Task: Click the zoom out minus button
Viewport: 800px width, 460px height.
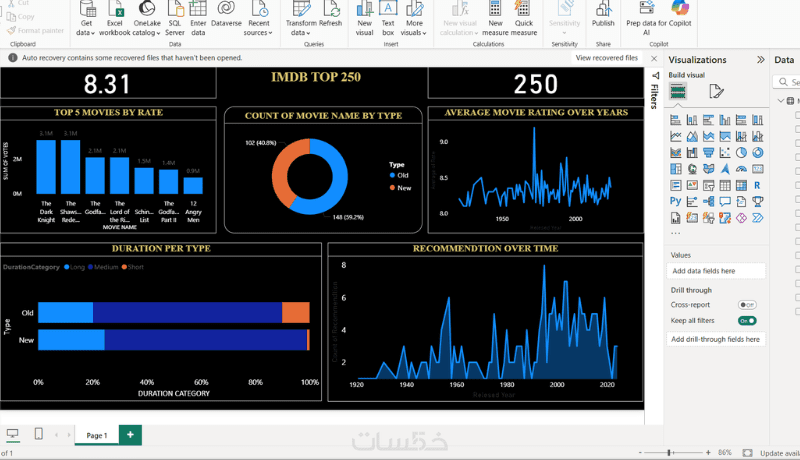Action: (640, 452)
